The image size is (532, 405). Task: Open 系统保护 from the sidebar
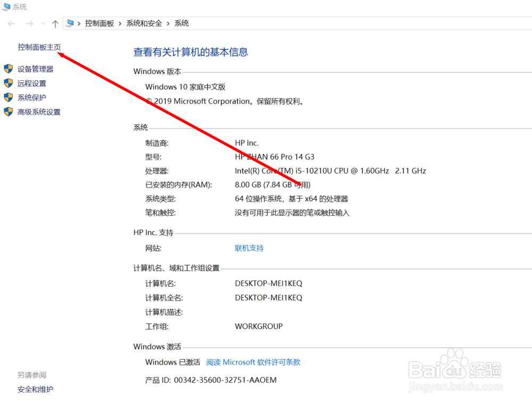coord(32,97)
